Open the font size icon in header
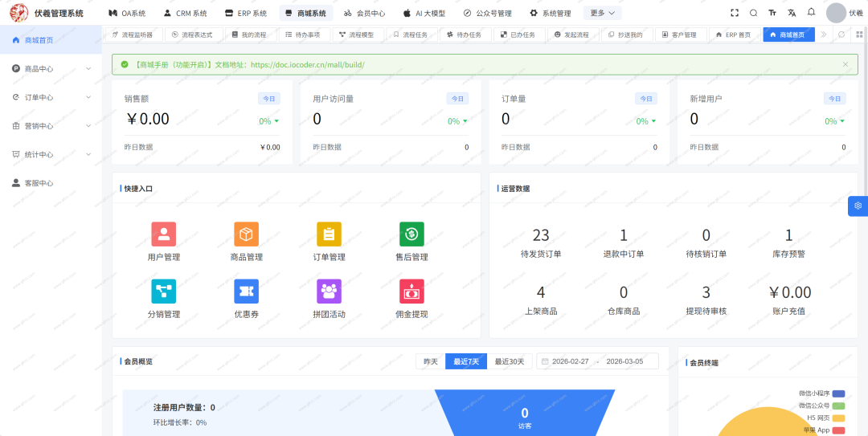Viewport: 868px width, 436px height. point(772,13)
